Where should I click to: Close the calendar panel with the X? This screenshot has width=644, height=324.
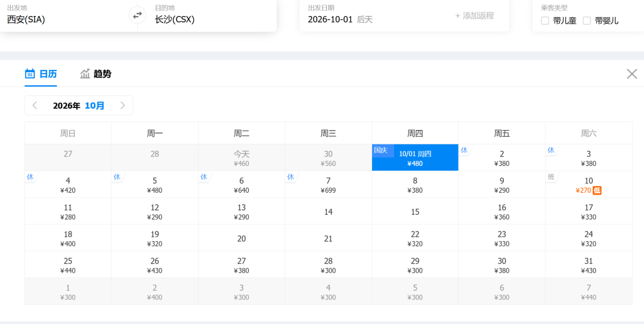click(x=631, y=74)
